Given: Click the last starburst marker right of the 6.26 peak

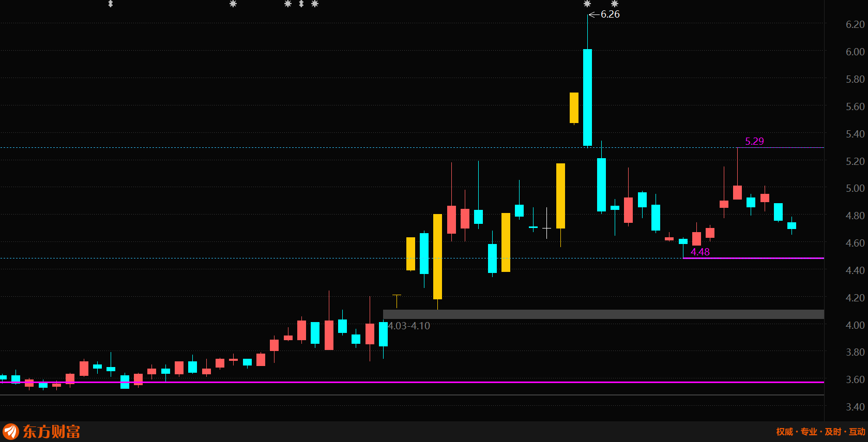Looking at the screenshot, I should point(615,4).
